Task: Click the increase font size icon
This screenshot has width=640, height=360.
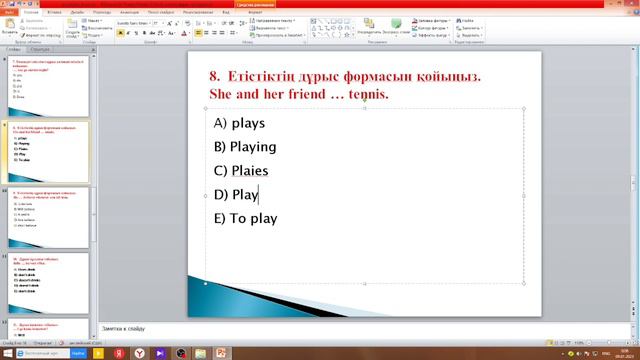Action: 169,24
